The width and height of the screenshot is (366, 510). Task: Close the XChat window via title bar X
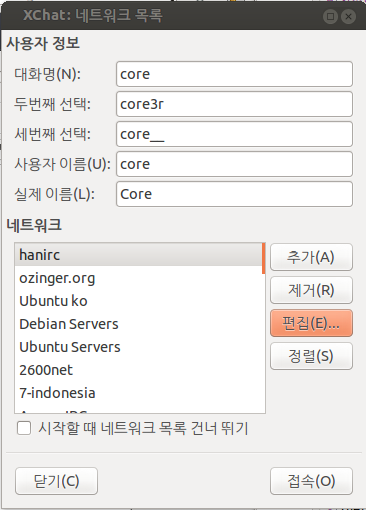pos(349,16)
